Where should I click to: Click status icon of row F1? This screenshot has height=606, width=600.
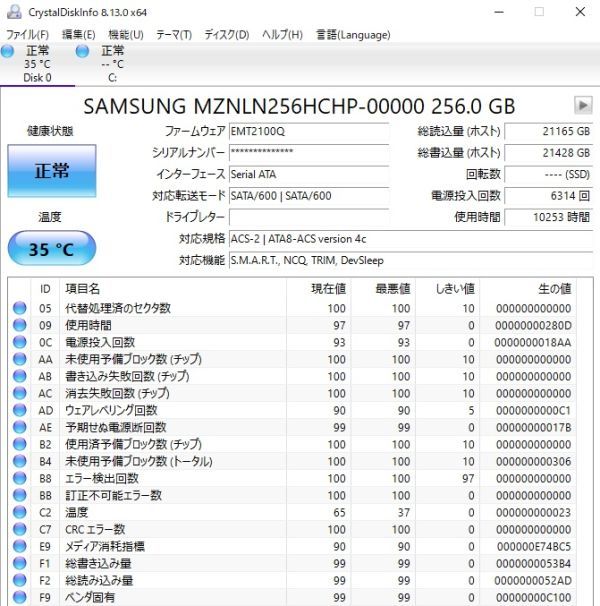pos(19,563)
